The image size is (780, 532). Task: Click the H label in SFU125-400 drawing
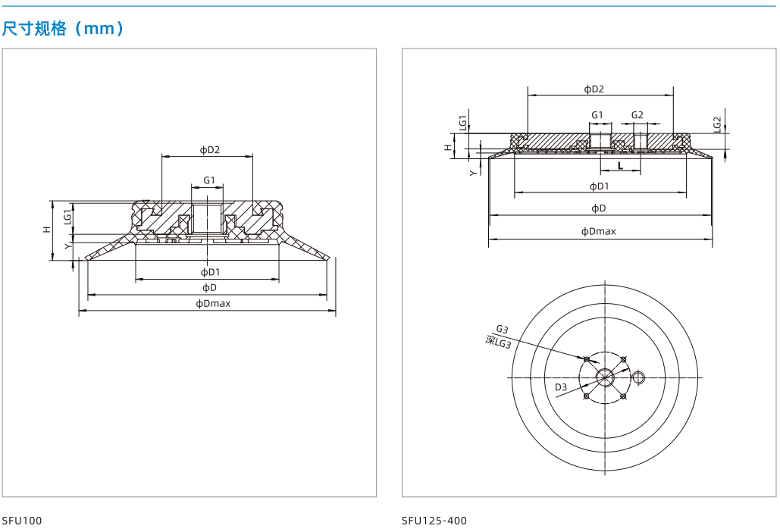tap(448, 148)
